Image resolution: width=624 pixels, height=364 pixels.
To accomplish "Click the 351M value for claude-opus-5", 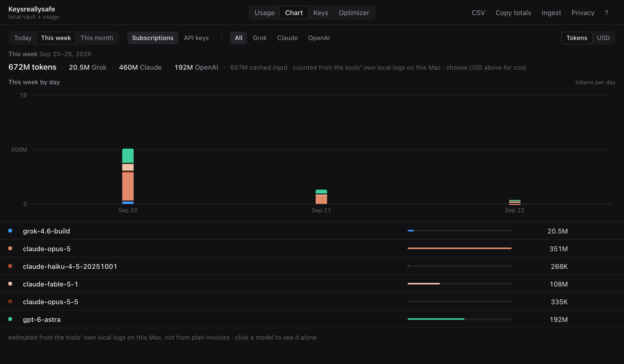I will point(558,249).
